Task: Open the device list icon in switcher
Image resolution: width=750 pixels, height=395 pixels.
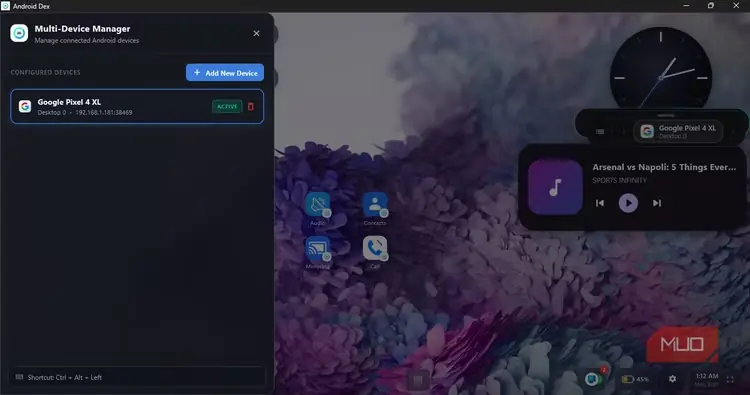Action: [x=600, y=132]
